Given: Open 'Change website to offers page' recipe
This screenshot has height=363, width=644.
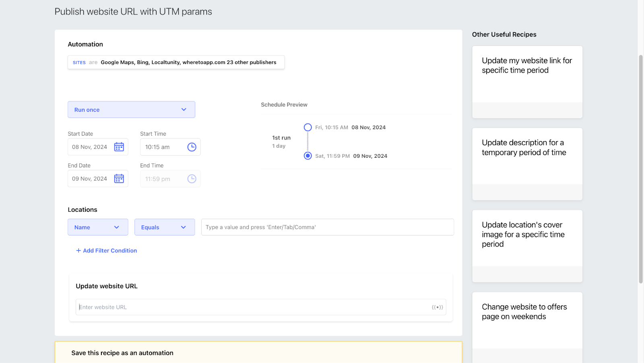Looking at the screenshot, I should 527,328.
